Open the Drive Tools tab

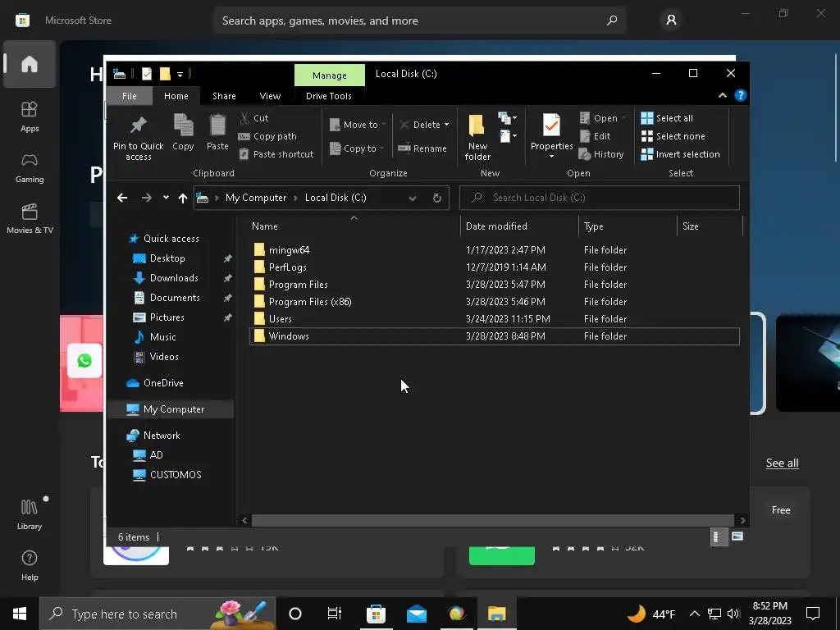328,96
